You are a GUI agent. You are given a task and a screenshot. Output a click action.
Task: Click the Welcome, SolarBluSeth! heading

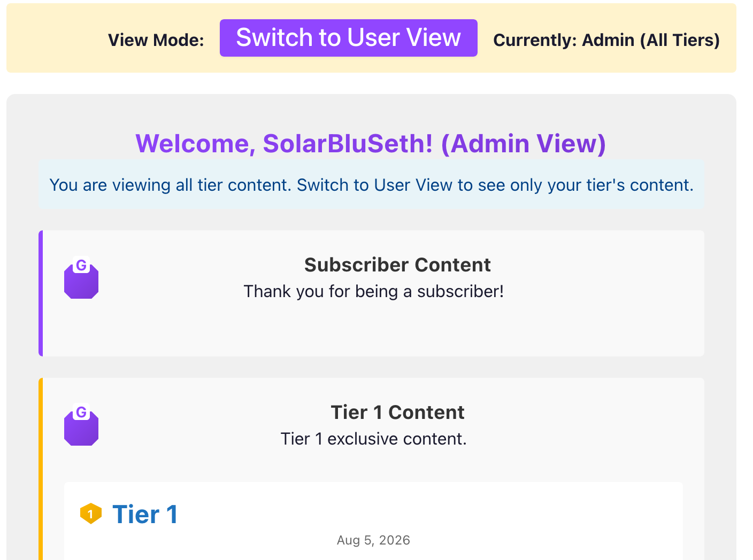pos(371,144)
